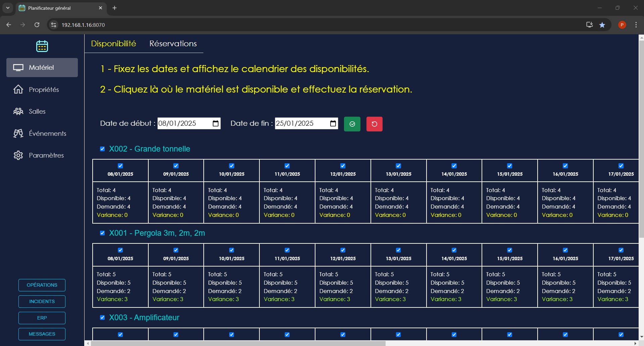Image resolution: width=644 pixels, height=346 pixels.
Task: Uncheck 08/01/2025 in Grande tonnelle table
Action: point(120,166)
